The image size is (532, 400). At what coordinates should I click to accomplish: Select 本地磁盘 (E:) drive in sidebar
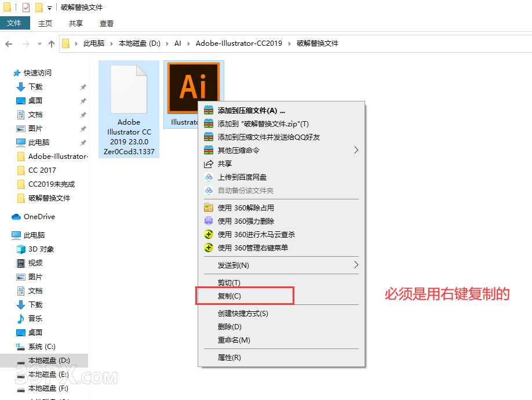pyautogui.click(x=48, y=374)
